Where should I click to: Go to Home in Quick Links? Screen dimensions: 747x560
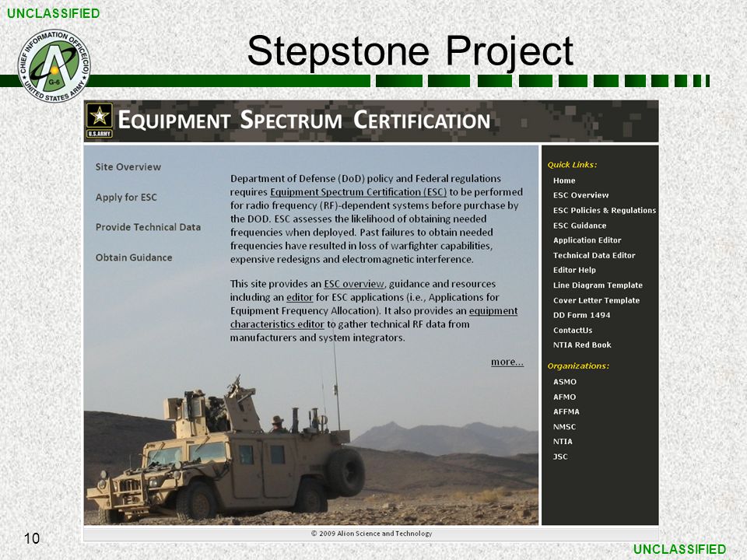pyautogui.click(x=564, y=180)
